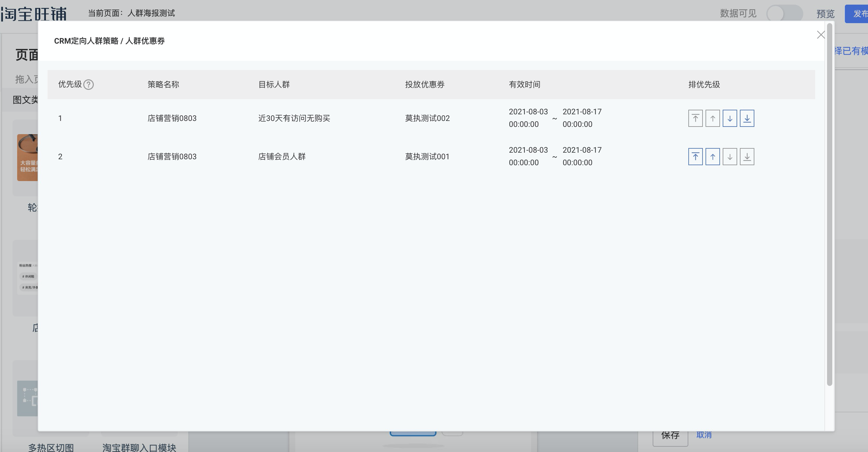Toggle the 数据可见 switch
868x452 pixels.
coord(784,14)
